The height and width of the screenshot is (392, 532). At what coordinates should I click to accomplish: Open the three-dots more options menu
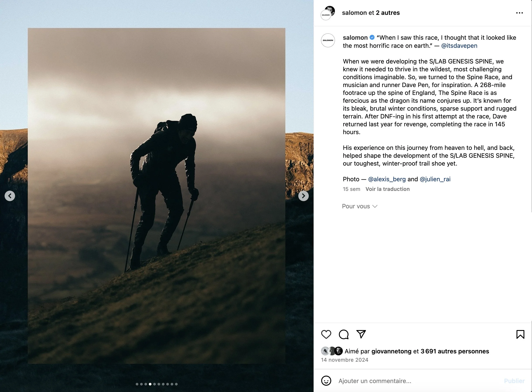519,13
